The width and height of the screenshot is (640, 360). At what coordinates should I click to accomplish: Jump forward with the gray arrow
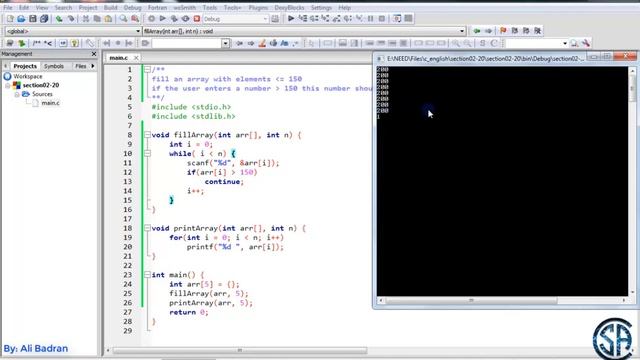(x=488, y=31)
